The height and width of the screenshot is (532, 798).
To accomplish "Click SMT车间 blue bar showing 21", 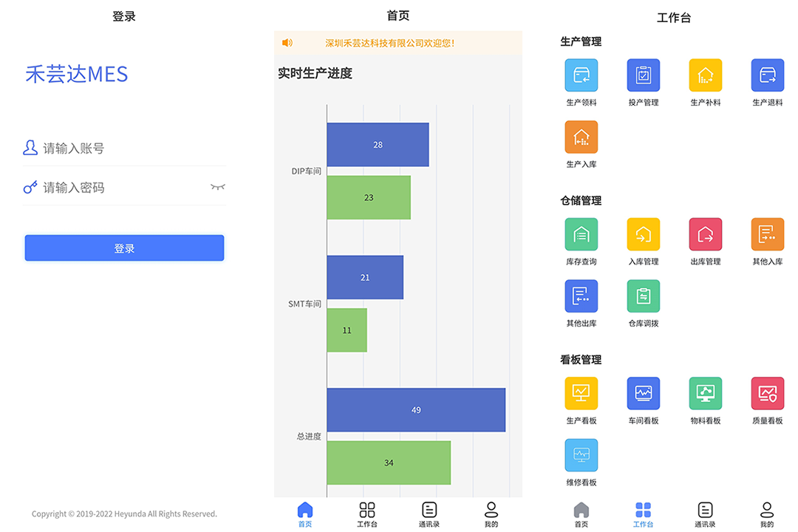I will pos(365,278).
